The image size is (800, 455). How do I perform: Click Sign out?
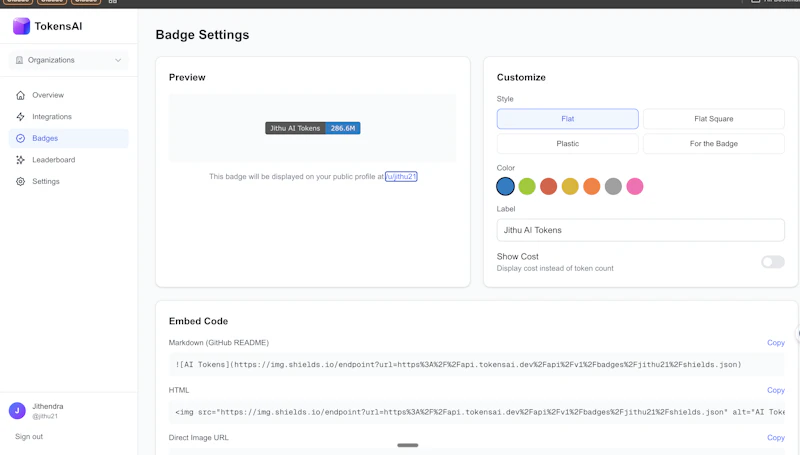click(29, 437)
